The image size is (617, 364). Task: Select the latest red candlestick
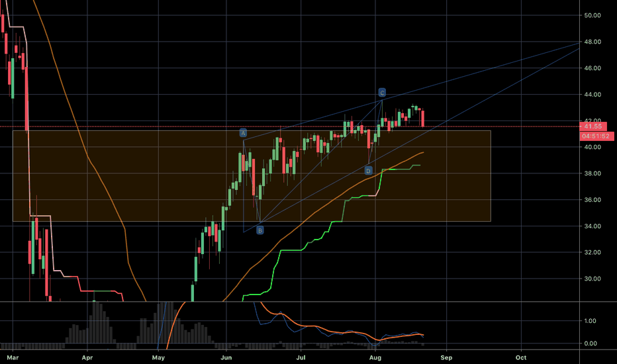(422, 118)
